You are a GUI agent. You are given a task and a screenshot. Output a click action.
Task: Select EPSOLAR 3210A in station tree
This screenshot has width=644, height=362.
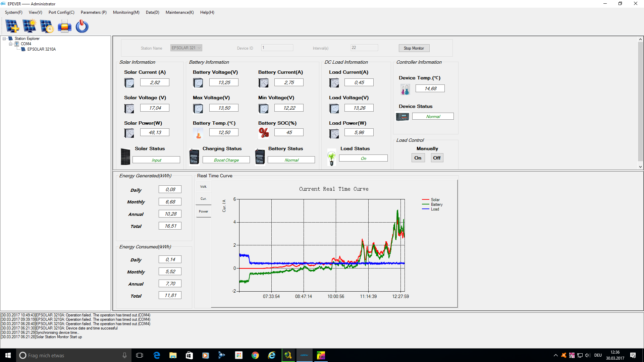42,49
